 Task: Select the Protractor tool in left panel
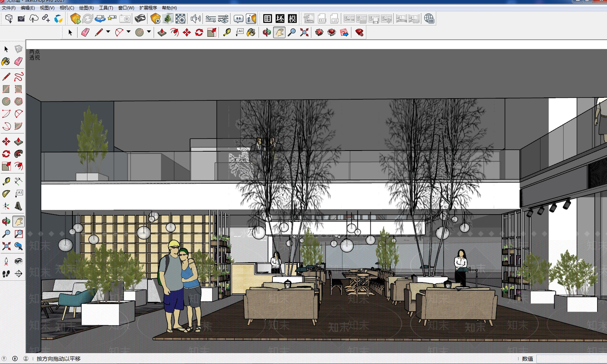pos(6,193)
